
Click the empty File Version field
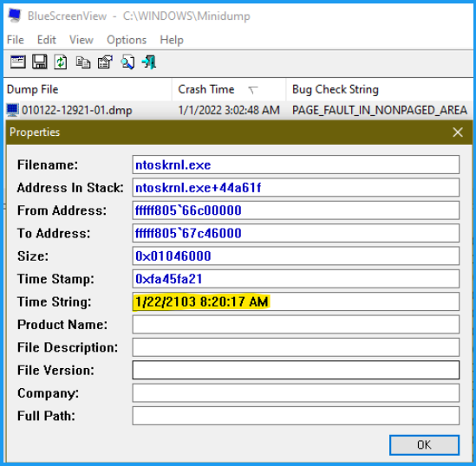tap(296, 370)
